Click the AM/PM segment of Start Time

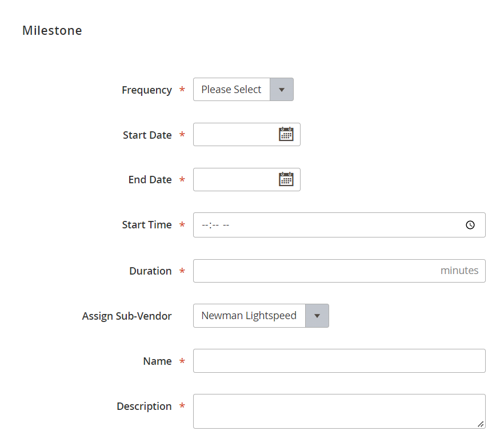click(x=226, y=225)
